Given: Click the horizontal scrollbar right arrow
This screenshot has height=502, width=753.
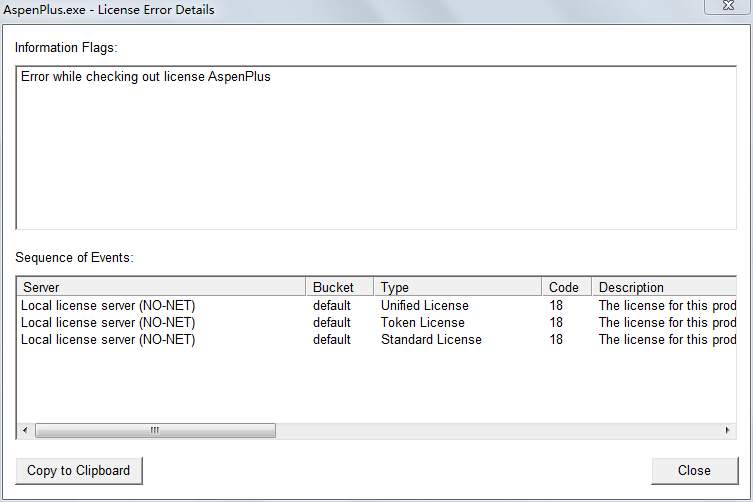Looking at the screenshot, I should (x=728, y=430).
